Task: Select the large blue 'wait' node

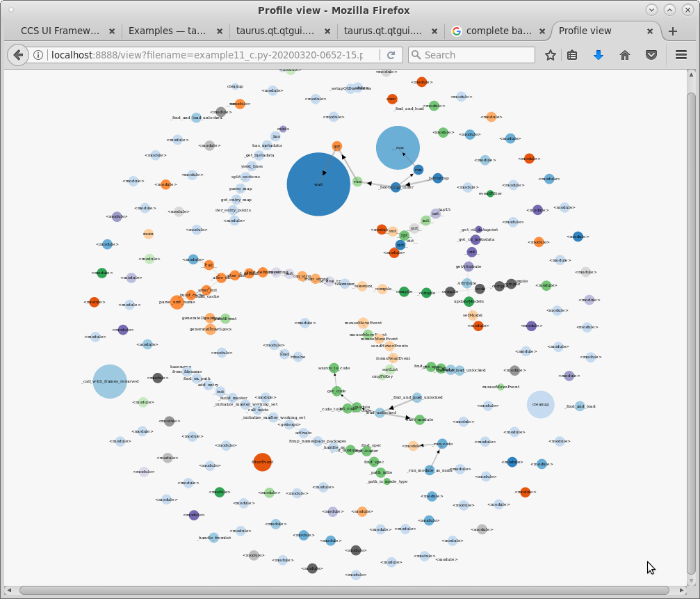Action: click(x=318, y=184)
